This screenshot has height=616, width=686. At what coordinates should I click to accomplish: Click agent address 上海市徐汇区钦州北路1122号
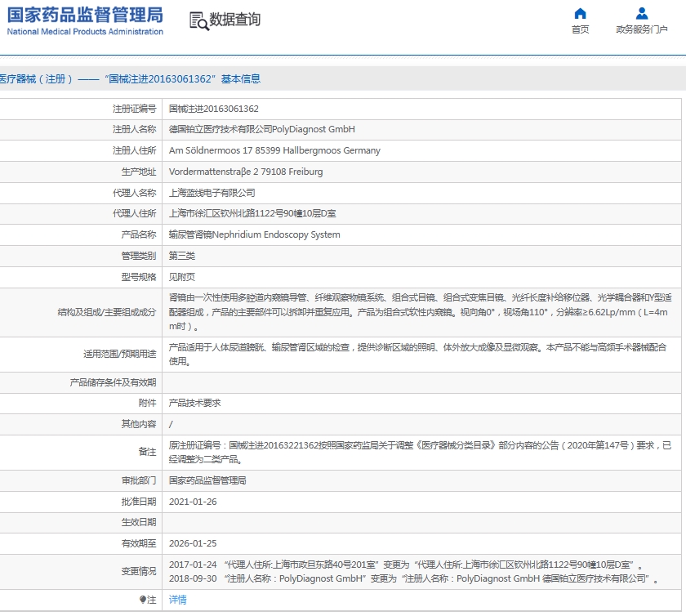click(252, 213)
